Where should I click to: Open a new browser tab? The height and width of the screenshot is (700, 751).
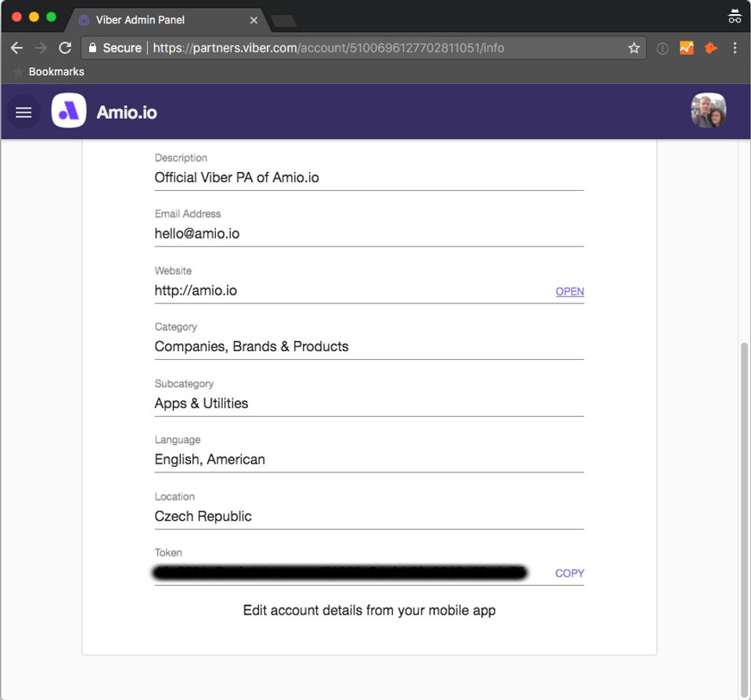pyautogui.click(x=282, y=20)
